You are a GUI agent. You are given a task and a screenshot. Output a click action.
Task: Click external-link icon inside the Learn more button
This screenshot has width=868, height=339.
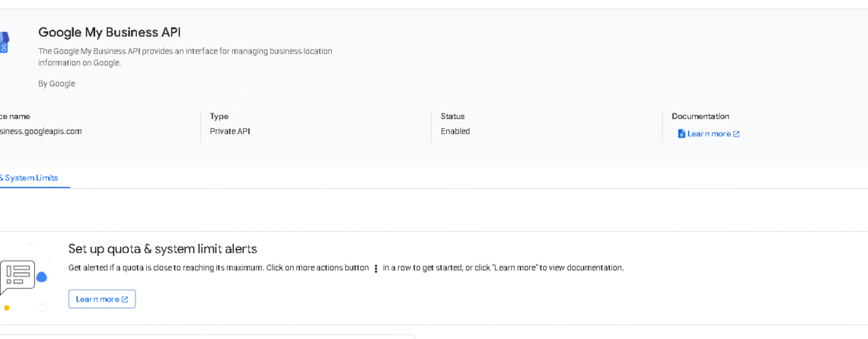[125, 299]
